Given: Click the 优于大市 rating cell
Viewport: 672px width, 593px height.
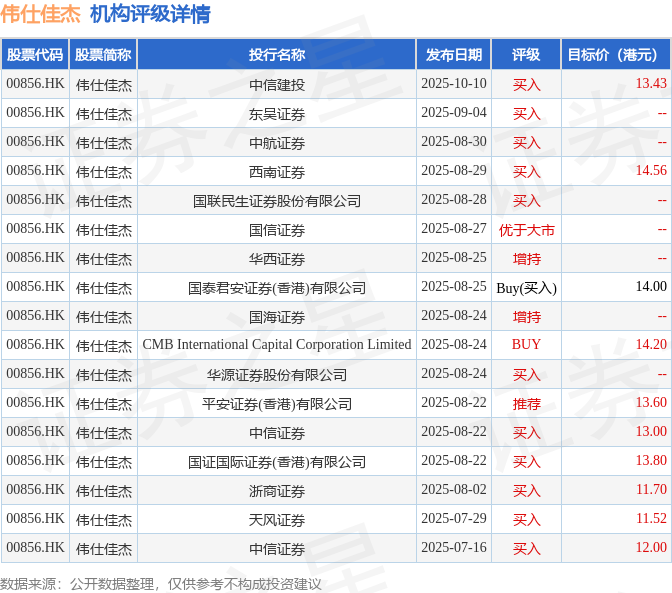Looking at the screenshot, I should (x=526, y=230).
